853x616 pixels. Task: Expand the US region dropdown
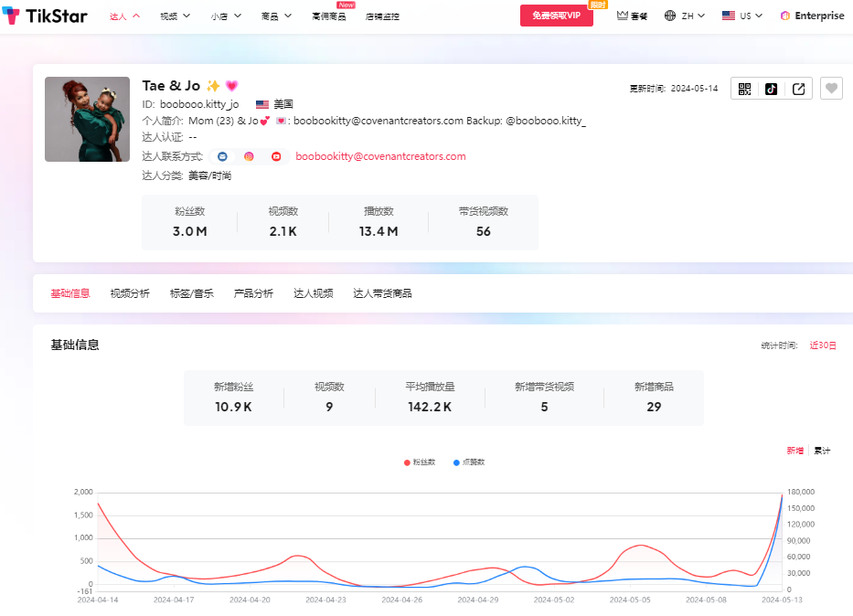tap(741, 16)
